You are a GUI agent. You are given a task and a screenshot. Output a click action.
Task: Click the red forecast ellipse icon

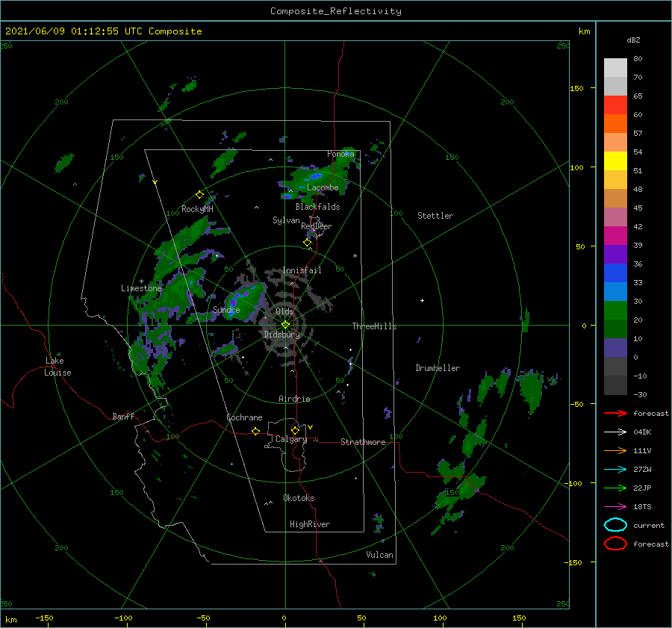point(615,544)
